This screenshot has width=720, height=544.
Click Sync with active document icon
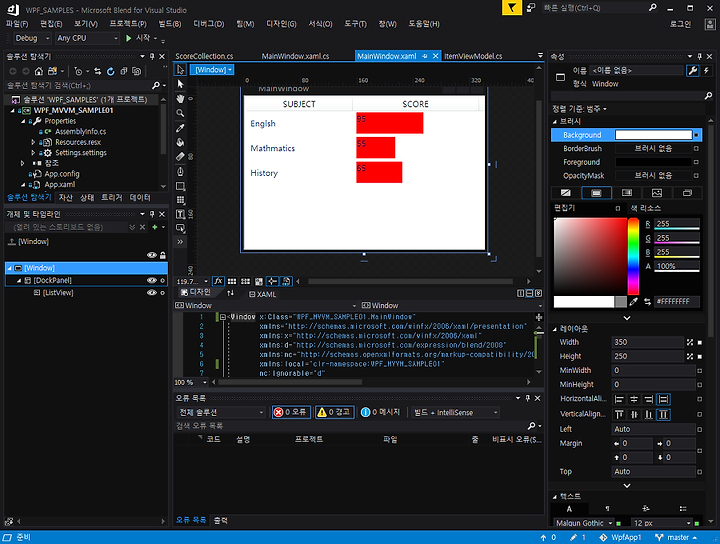[97, 71]
